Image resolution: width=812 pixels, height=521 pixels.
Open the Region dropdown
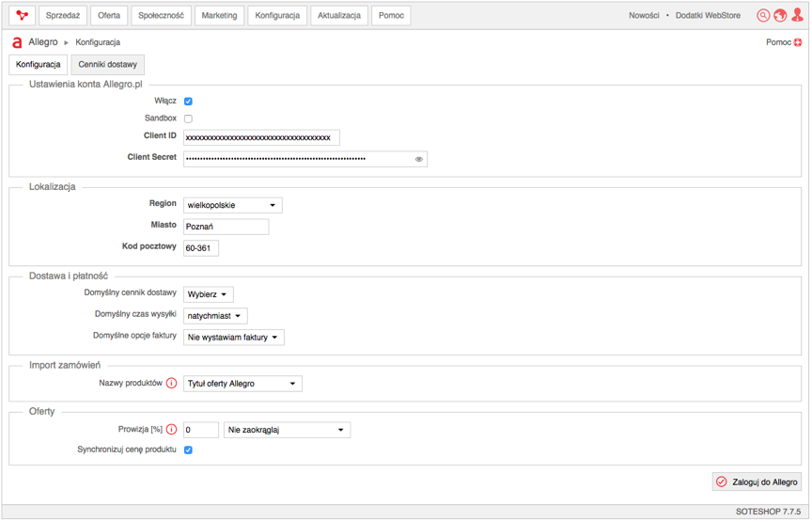point(232,205)
